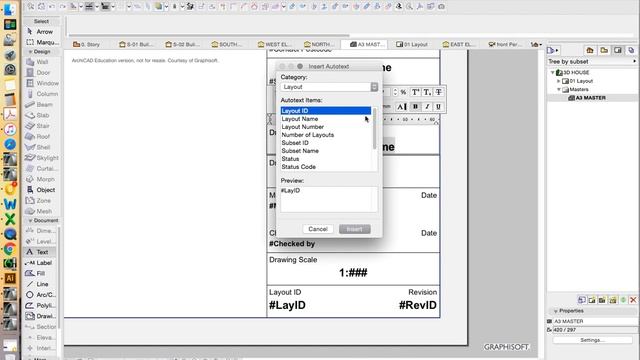
Task: Click Cancel in Insert Autotext
Action: (318, 229)
